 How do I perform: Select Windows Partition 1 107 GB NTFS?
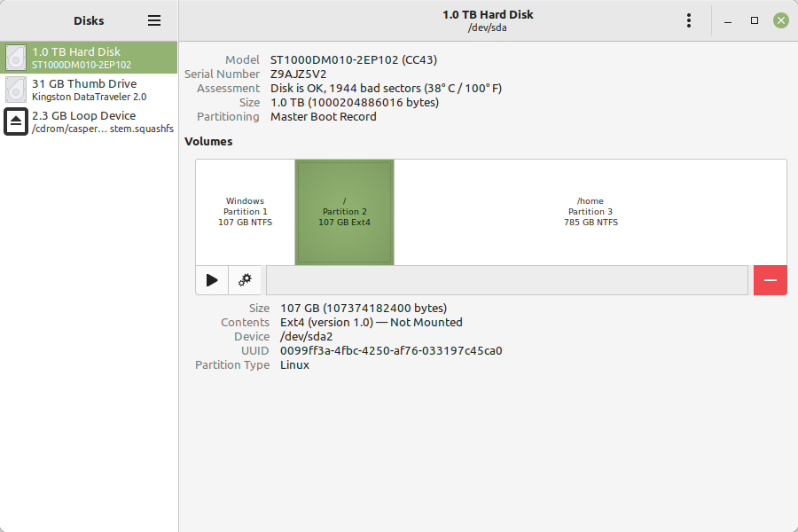pyautogui.click(x=246, y=212)
